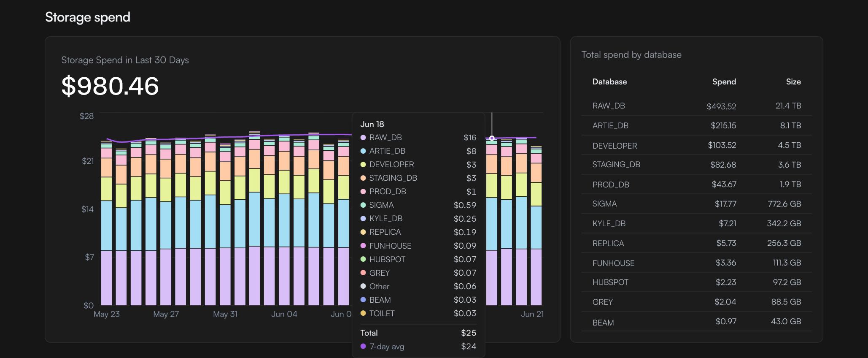Select ARTIE_DB row in database table
This screenshot has height=358, width=868.
pos(696,125)
